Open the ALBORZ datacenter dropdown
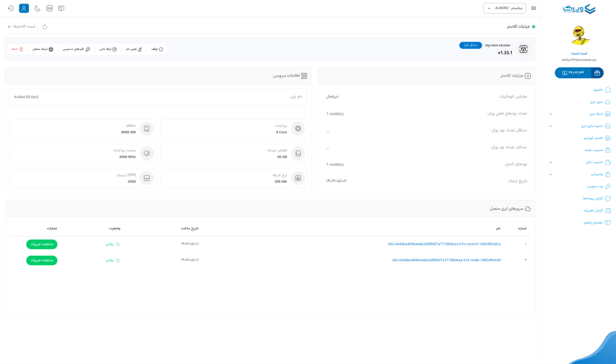 pos(504,8)
